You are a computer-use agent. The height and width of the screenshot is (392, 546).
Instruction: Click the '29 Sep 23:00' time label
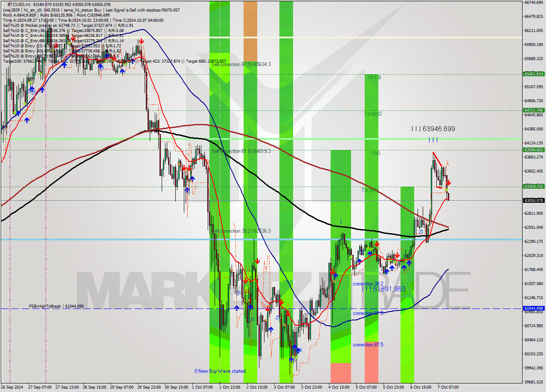point(150,387)
